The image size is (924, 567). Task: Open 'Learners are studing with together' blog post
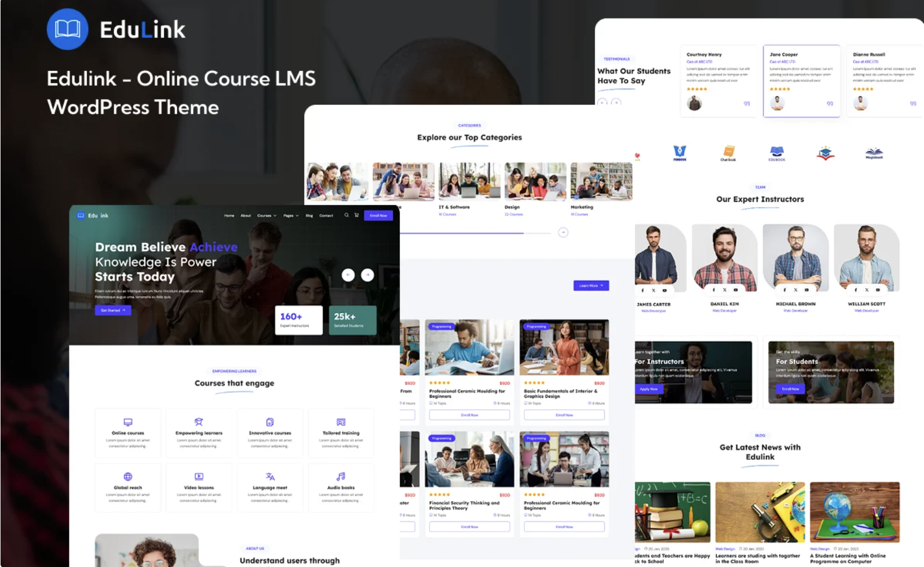[x=757, y=558]
